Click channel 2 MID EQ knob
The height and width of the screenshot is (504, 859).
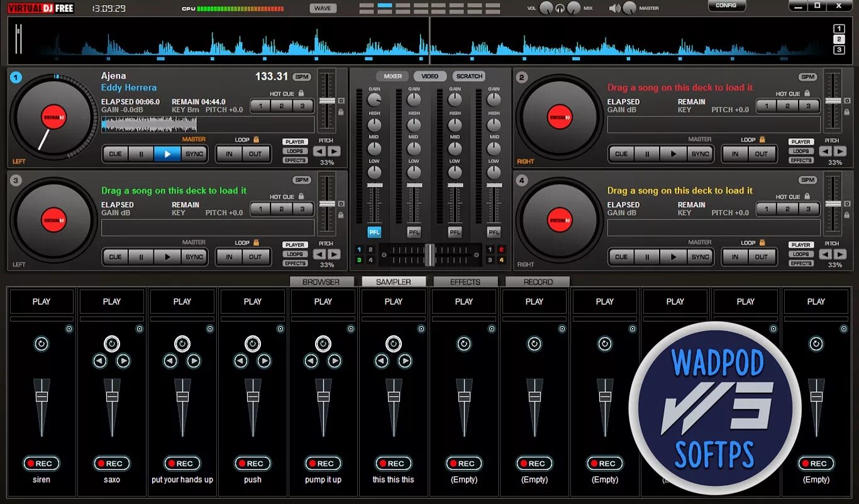pos(414,148)
